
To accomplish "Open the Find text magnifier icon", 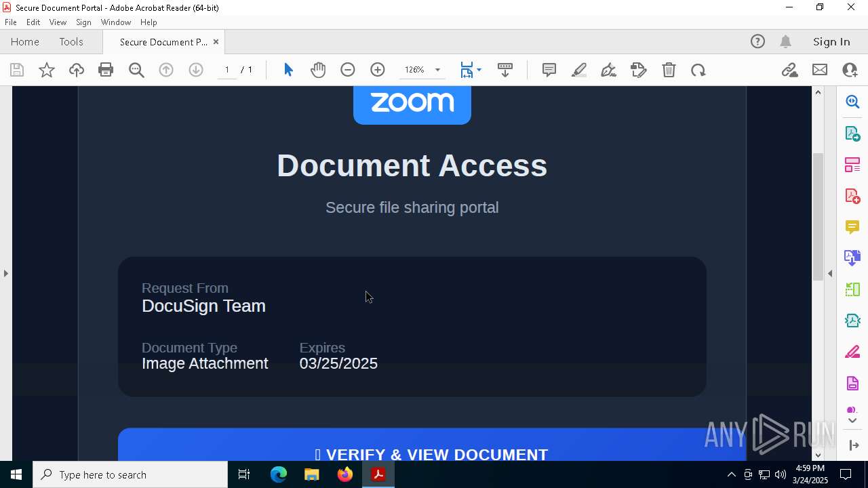I will [136, 70].
